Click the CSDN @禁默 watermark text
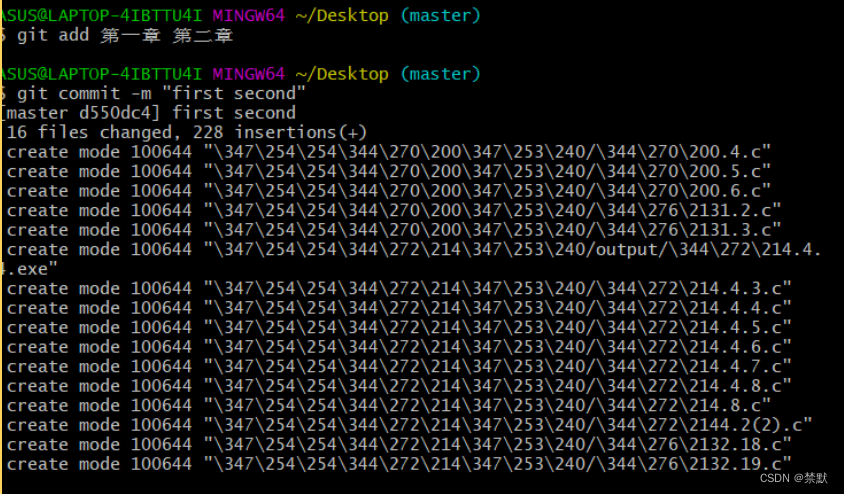Image resolution: width=844 pixels, height=494 pixels. coord(796,478)
